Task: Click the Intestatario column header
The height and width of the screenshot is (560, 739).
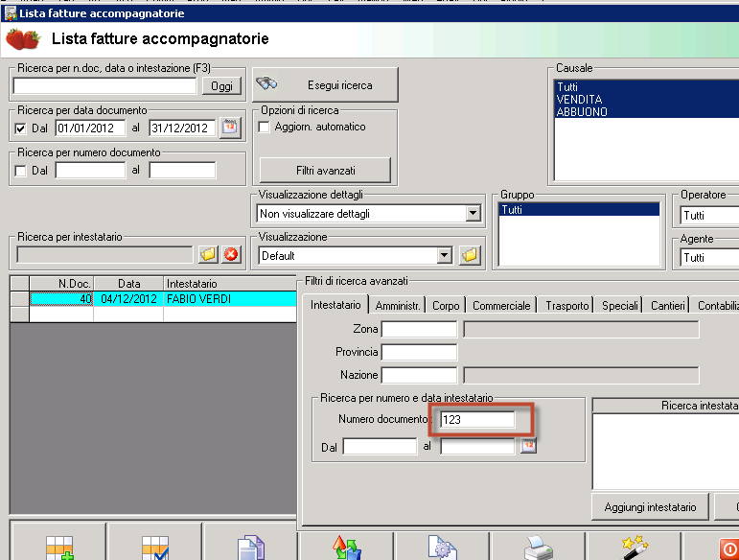Action: pos(229,284)
